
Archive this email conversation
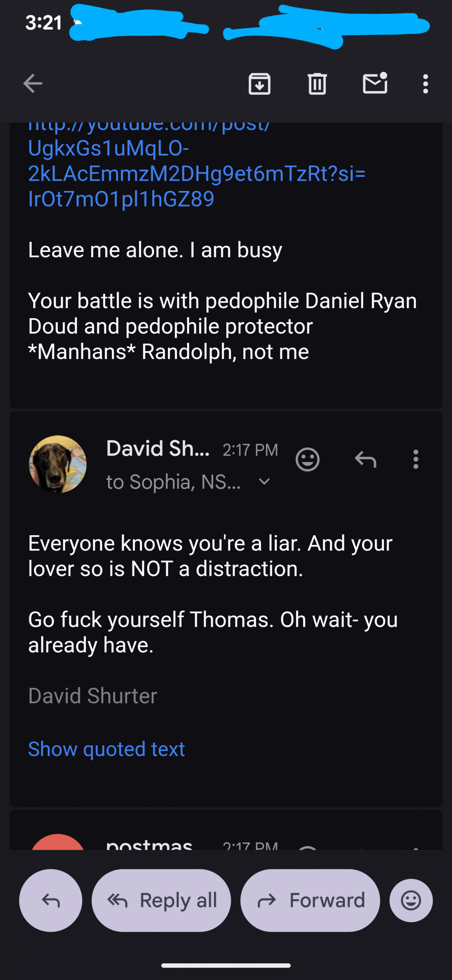pyautogui.click(x=260, y=83)
